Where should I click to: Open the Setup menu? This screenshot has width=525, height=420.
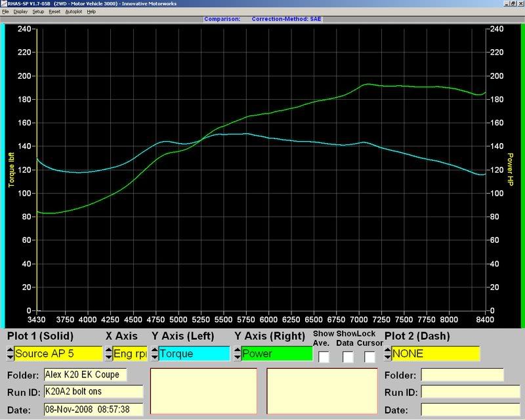(38, 12)
